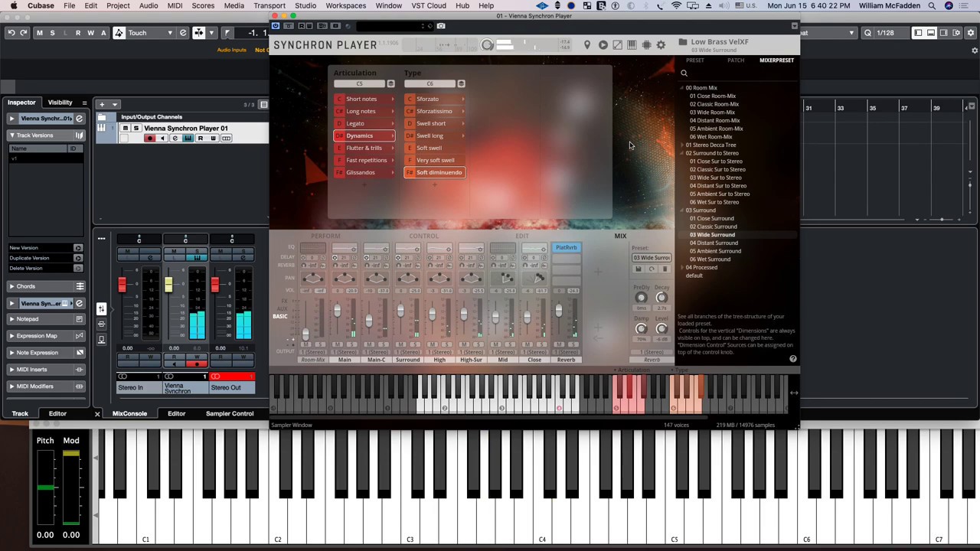Open the help question mark icon
Viewport: 980px width, 551px height.
(793, 359)
